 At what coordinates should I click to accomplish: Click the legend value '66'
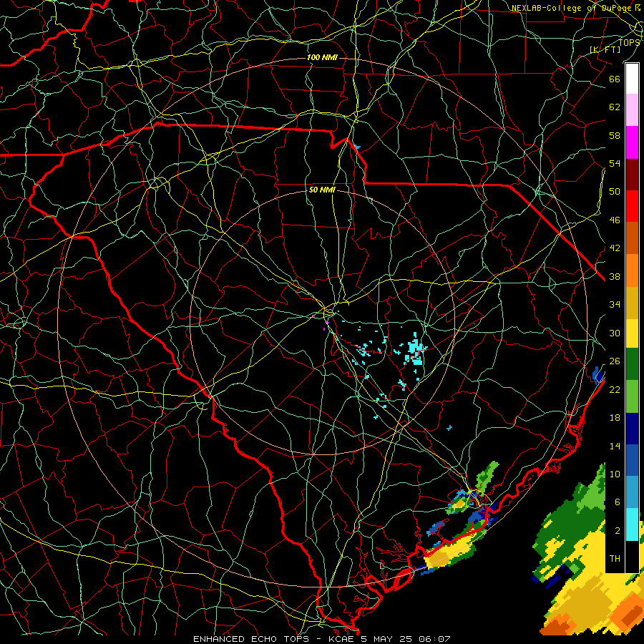615,79
